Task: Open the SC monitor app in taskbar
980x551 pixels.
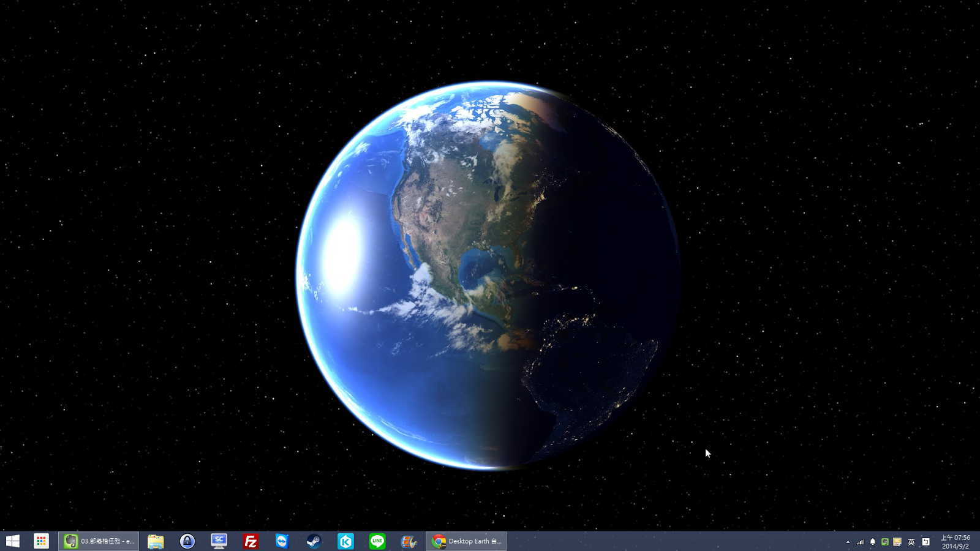Action: point(219,541)
